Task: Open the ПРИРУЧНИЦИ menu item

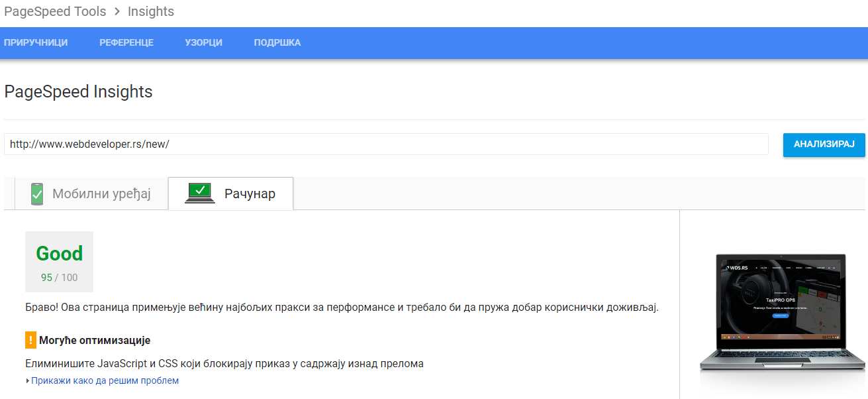Action: [x=36, y=42]
